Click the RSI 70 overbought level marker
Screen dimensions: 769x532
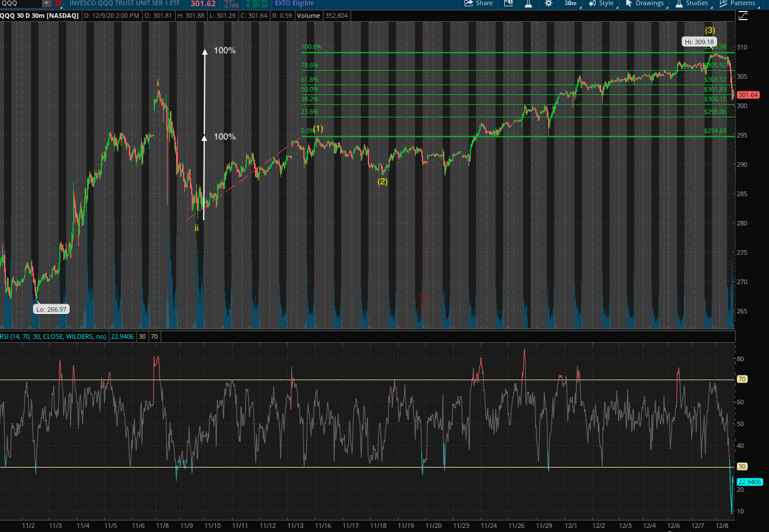coord(742,379)
